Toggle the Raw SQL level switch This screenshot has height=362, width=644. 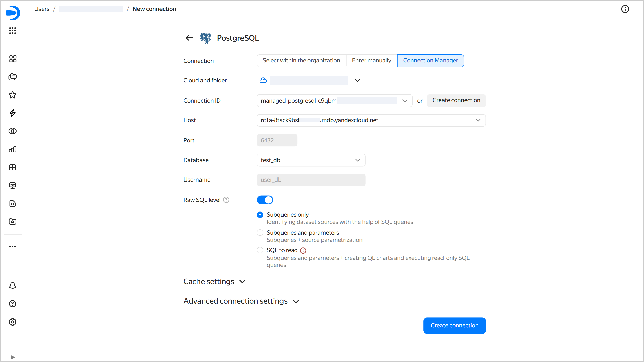(265, 200)
